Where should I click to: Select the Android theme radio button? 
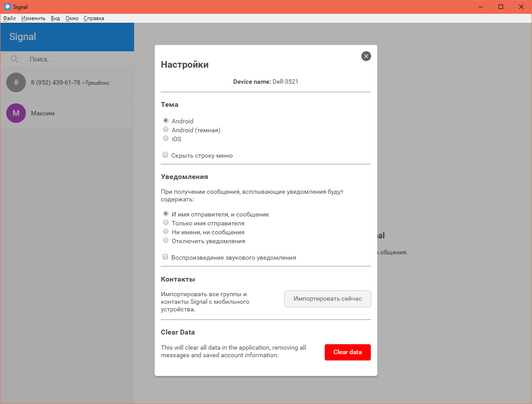[166, 120]
